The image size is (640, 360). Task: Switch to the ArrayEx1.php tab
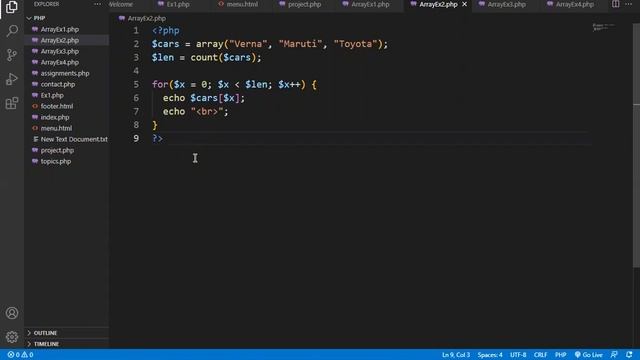tap(370, 4)
